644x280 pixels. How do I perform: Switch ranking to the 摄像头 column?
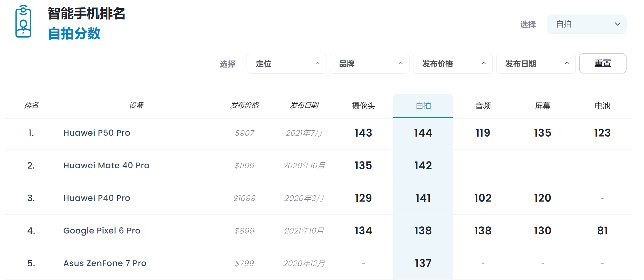[x=363, y=106]
